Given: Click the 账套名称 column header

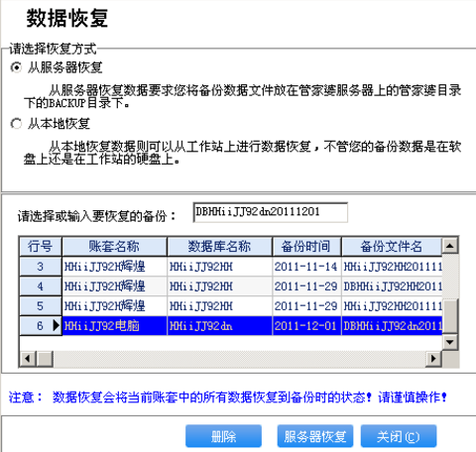Looking at the screenshot, I should (114, 247).
